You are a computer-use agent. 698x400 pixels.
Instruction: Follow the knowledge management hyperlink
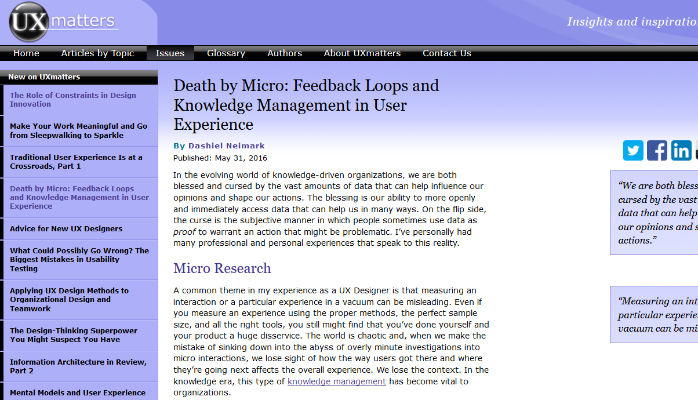coord(335,381)
